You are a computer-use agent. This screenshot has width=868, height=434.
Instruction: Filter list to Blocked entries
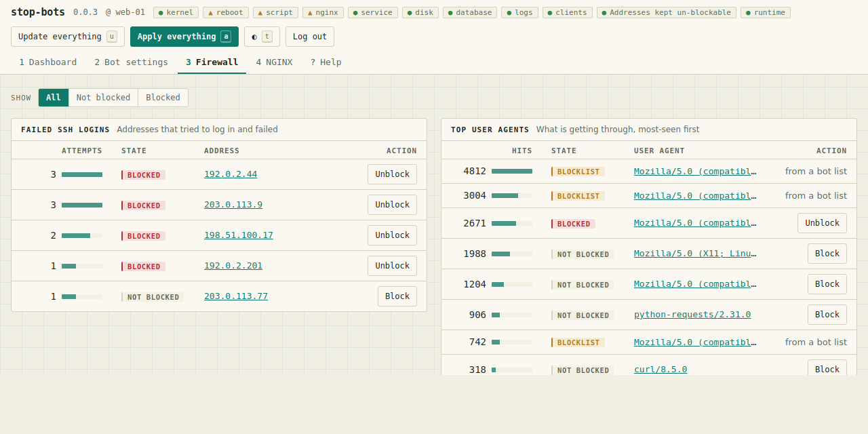point(163,98)
